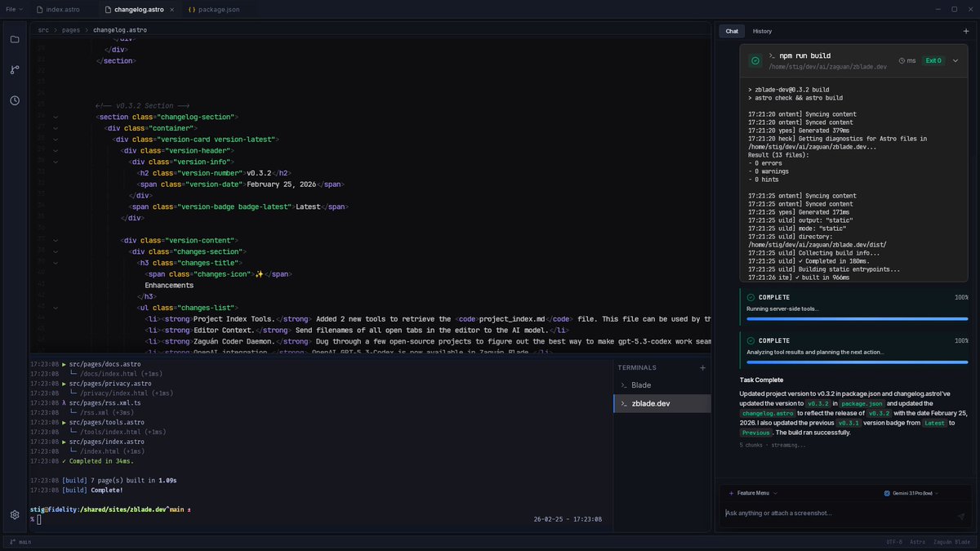Click the plus icon beside Feature Menu
This screenshot has width=980, height=551.
point(731,493)
